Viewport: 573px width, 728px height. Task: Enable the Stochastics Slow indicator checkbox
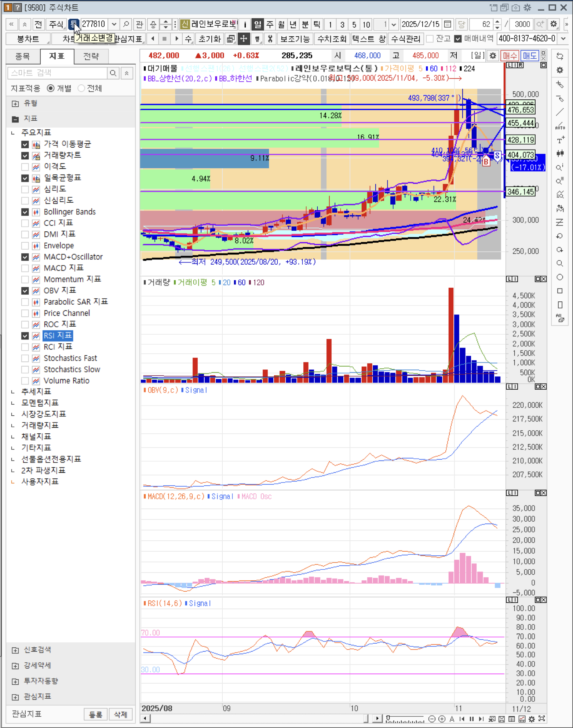(x=25, y=369)
